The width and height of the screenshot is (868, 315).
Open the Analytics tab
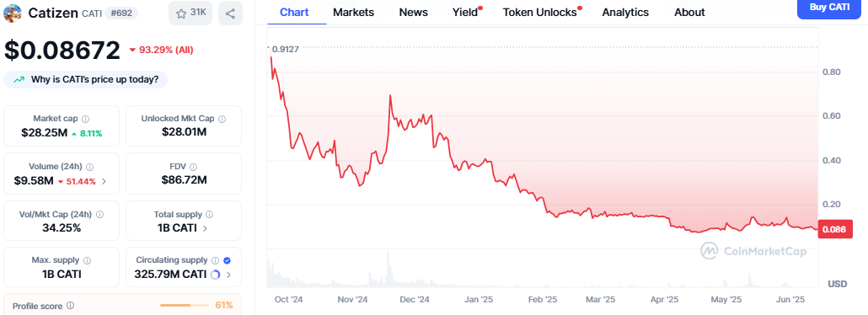pyautogui.click(x=625, y=12)
